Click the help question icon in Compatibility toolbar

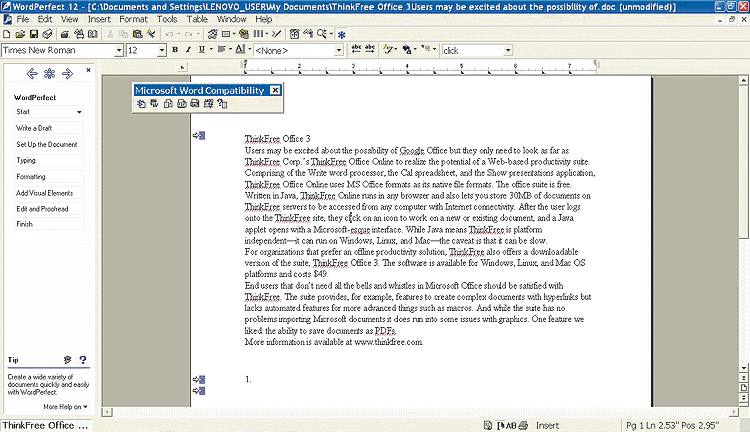click(x=222, y=104)
